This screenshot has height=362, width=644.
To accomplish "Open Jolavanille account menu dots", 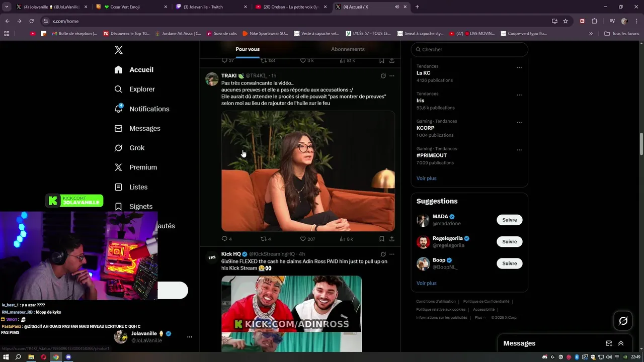I will click(189, 337).
